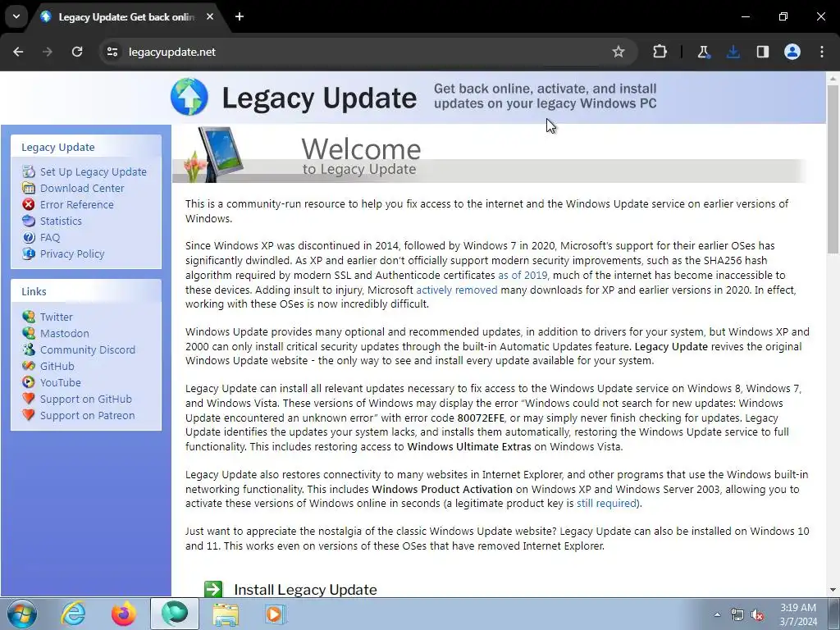Click the page vertical scrollbar thumb
Viewport: 840px width, 630px height.
(x=833, y=168)
